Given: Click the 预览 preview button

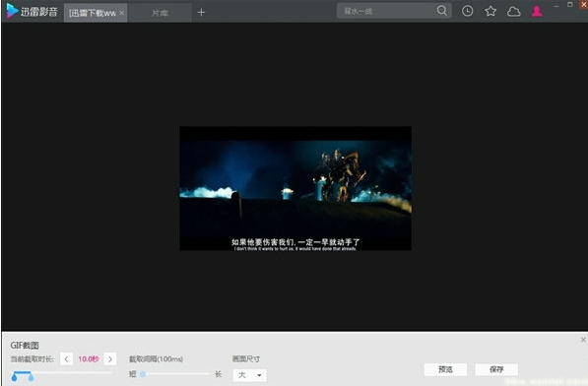Looking at the screenshot, I should pos(445,369).
